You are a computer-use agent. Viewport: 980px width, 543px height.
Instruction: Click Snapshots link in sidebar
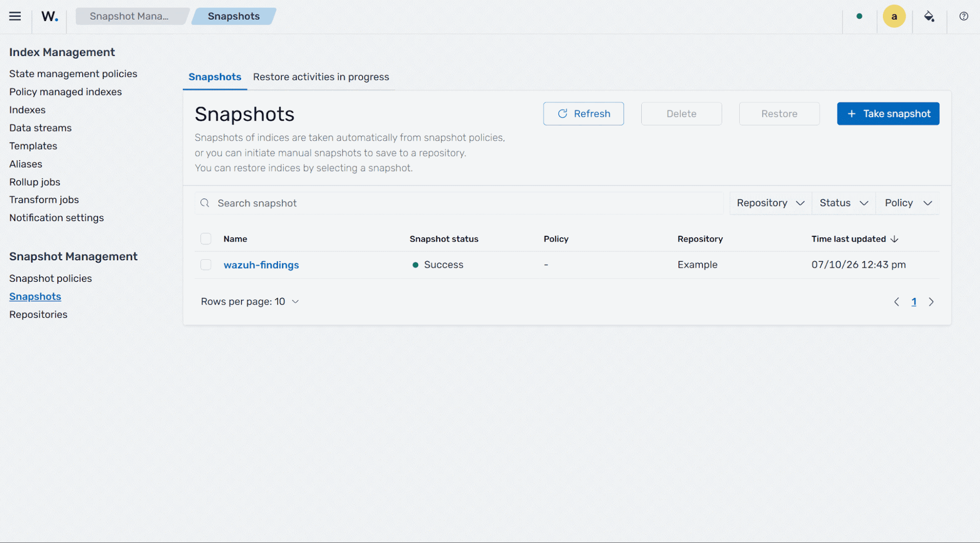point(35,296)
